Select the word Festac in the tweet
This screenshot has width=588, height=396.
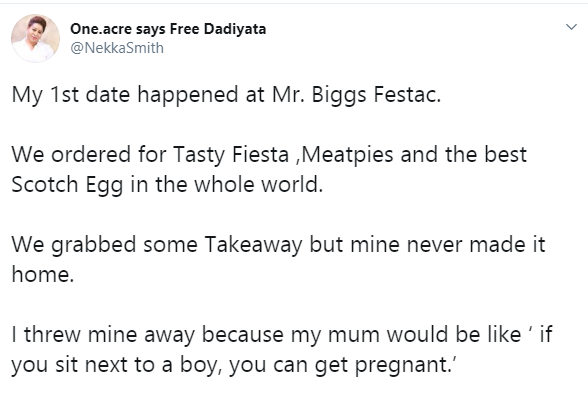pos(407,94)
